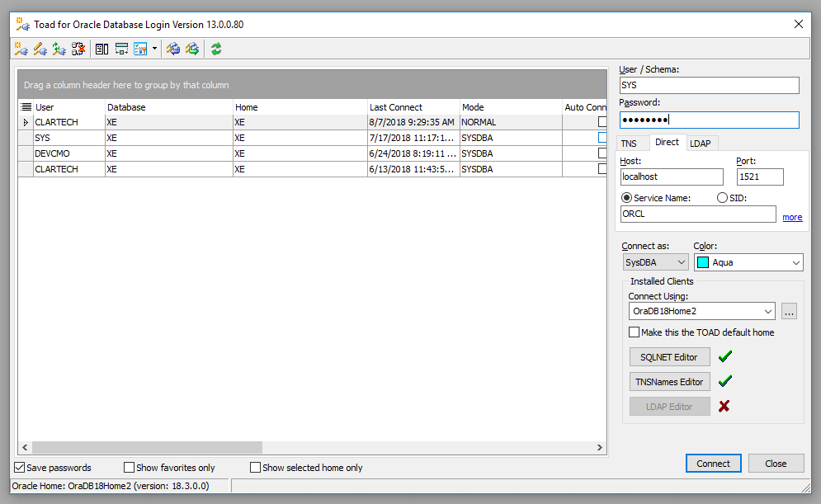Click the ellipsis browse button beside Connect Using

click(789, 311)
